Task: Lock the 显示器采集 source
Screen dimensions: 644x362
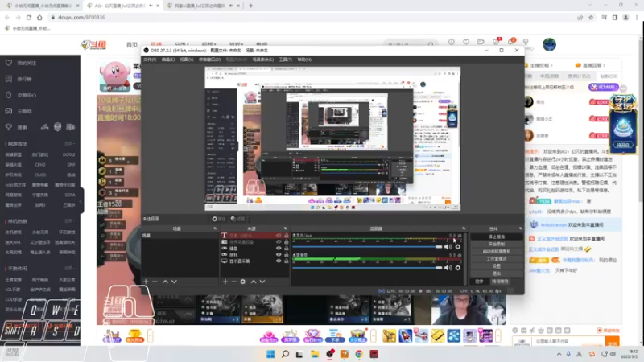Action: coord(287,261)
